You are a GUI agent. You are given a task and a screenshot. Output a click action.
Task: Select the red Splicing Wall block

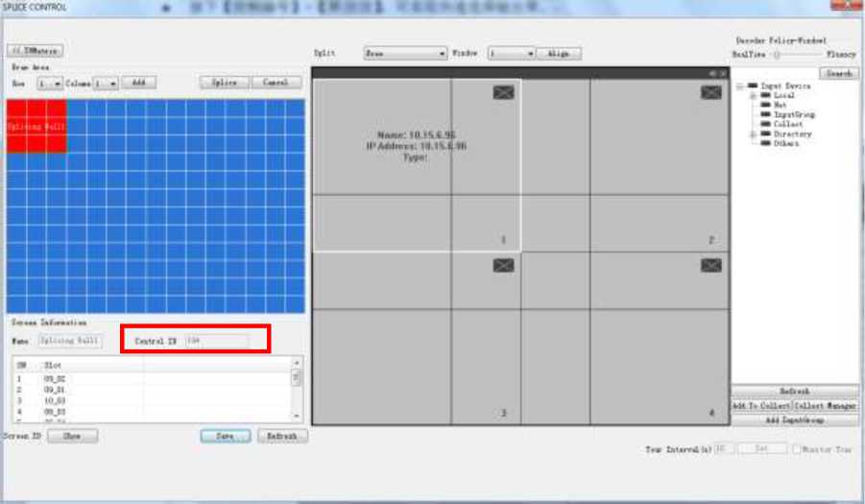click(x=36, y=127)
